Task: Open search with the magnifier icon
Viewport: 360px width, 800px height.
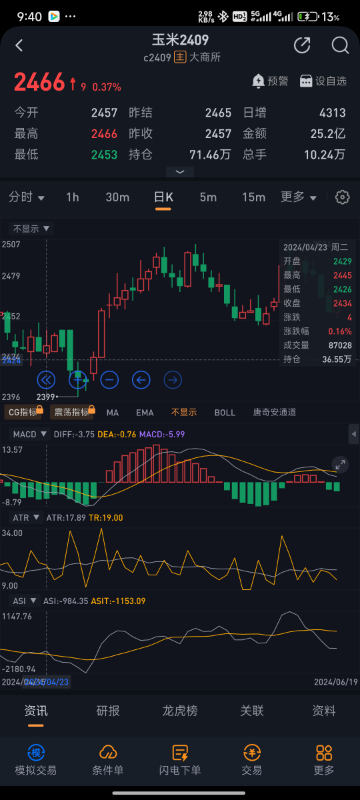Action: pyautogui.click(x=340, y=45)
